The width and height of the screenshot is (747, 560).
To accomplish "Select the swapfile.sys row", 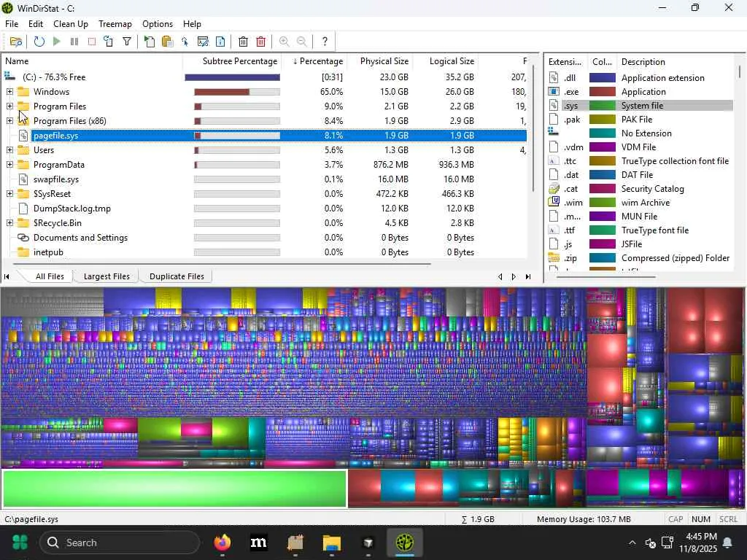I will [264, 179].
